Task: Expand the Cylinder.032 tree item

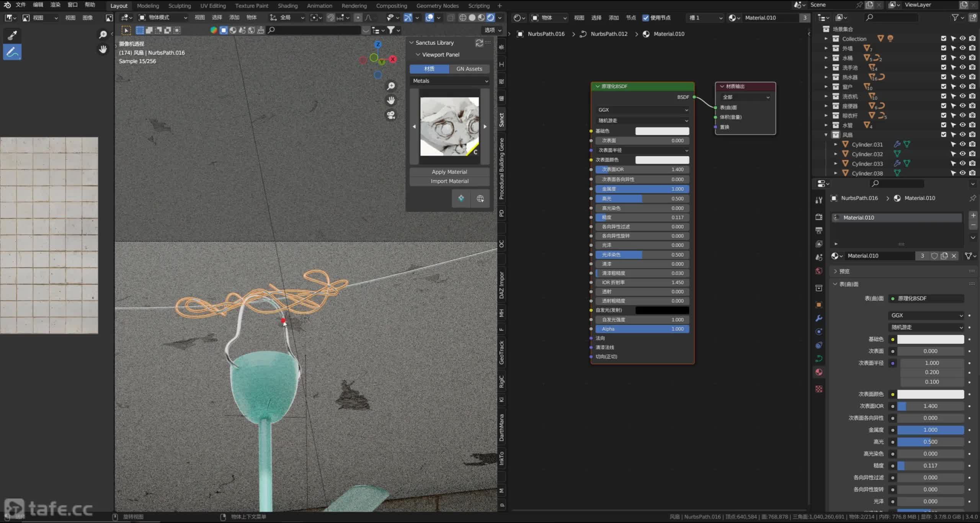Action: [x=835, y=154]
